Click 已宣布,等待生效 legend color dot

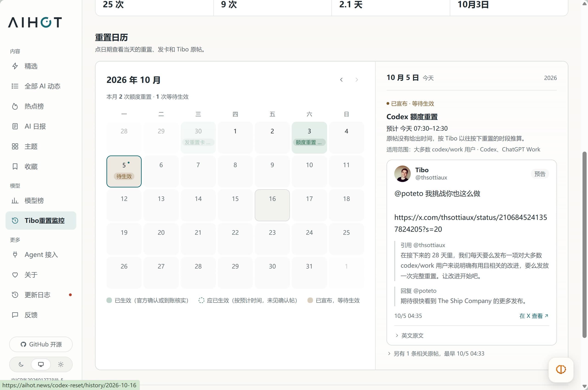(310, 300)
